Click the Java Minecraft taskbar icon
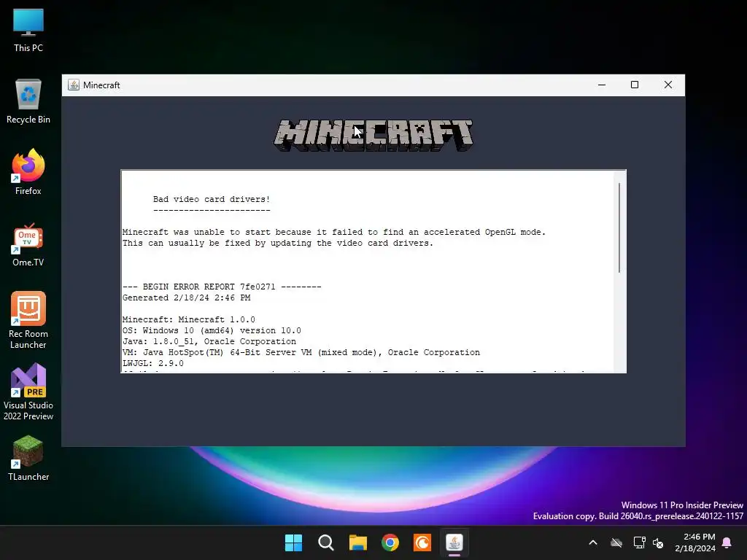The width and height of the screenshot is (747, 560). (454, 542)
